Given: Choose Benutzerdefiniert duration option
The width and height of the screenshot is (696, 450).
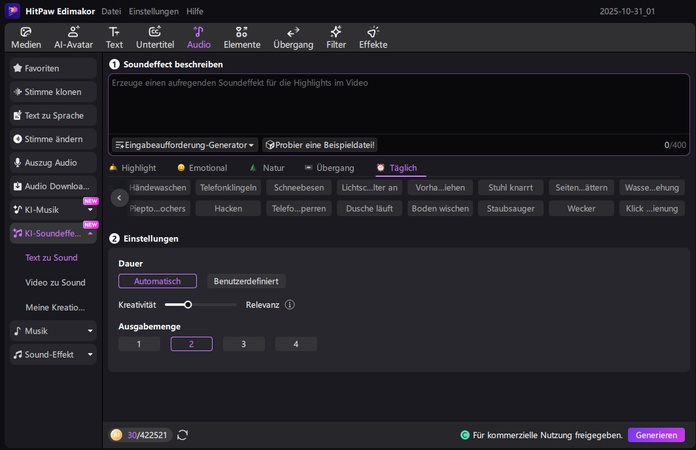Looking at the screenshot, I should coord(246,281).
